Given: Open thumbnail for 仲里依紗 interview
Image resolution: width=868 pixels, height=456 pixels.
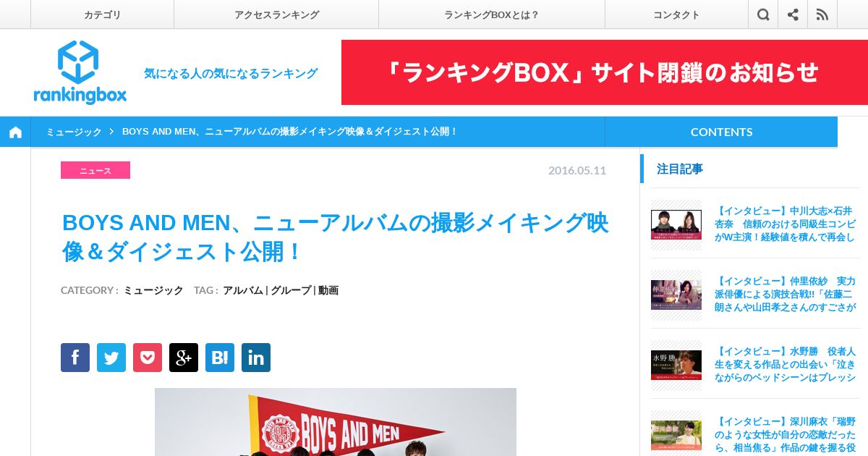Looking at the screenshot, I should (676, 295).
